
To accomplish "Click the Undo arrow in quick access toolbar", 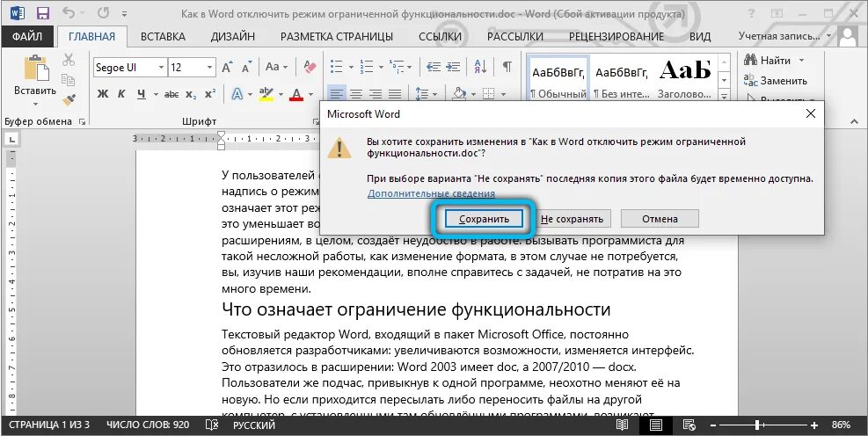I will 69,12.
